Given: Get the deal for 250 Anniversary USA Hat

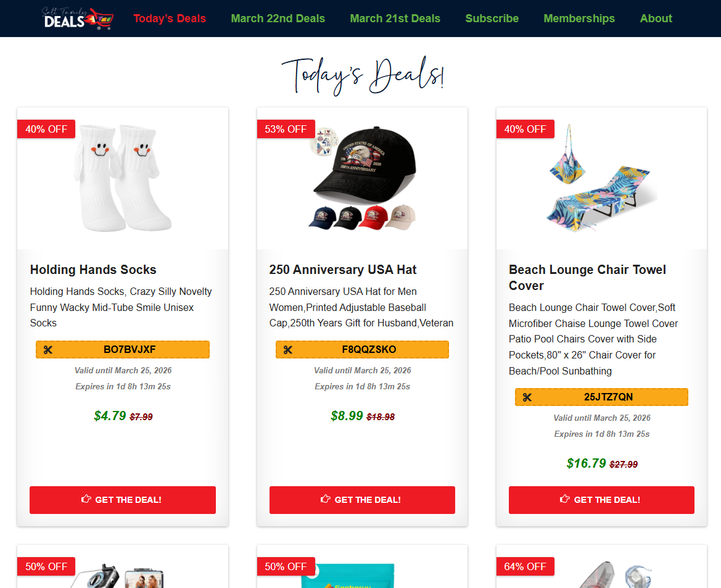Looking at the screenshot, I should point(362,500).
